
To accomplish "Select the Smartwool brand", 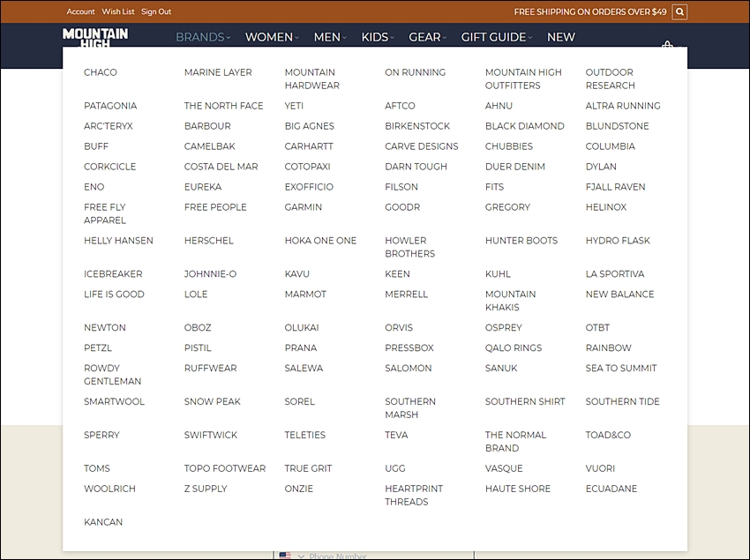I will (x=114, y=402).
